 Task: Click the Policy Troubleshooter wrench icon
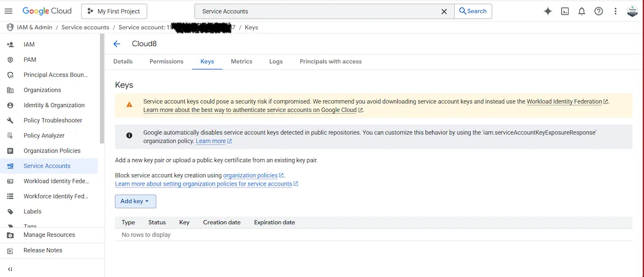pyautogui.click(x=10, y=121)
